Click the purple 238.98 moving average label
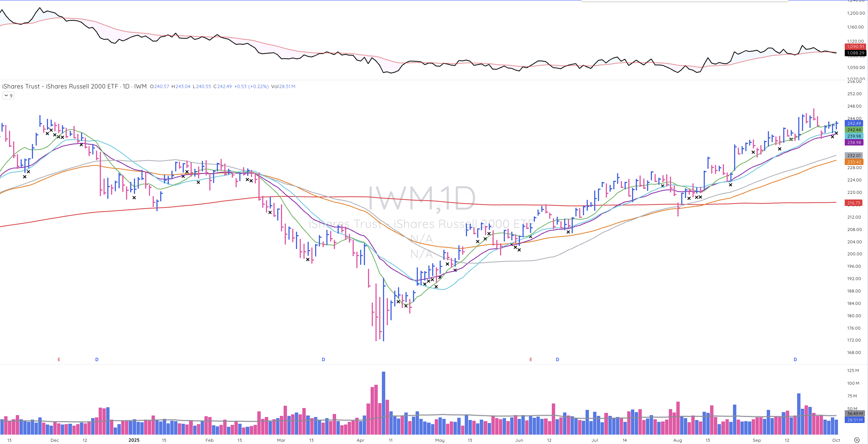Image resolution: width=868 pixels, height=444 pixels. click(x=854, y=142)
